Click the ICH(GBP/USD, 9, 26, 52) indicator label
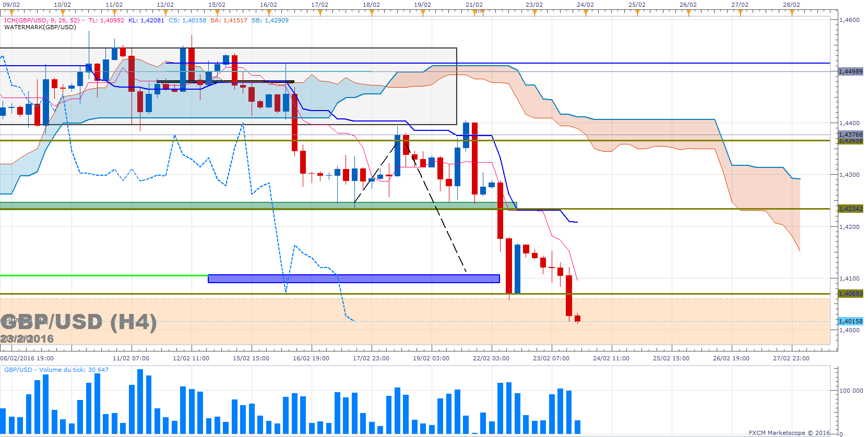Screen dimensions: 868x437 click(42, 20)
